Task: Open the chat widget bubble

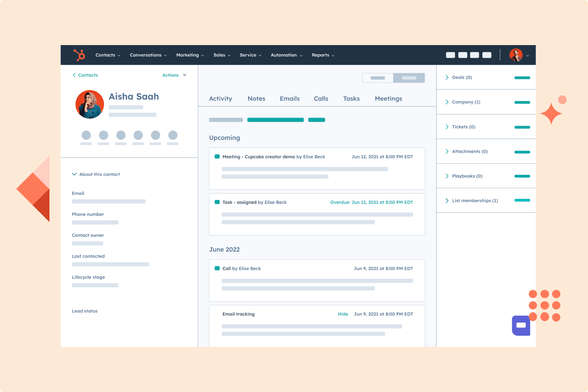Action: (521, 325)
